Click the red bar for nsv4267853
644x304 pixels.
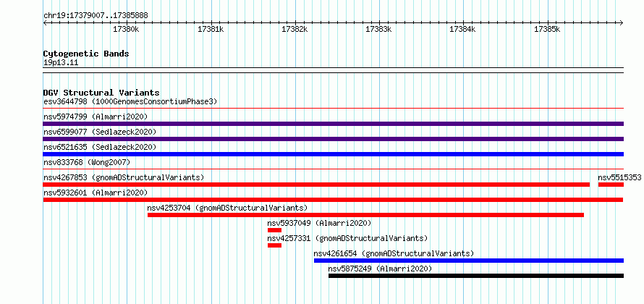coord(316,185)
